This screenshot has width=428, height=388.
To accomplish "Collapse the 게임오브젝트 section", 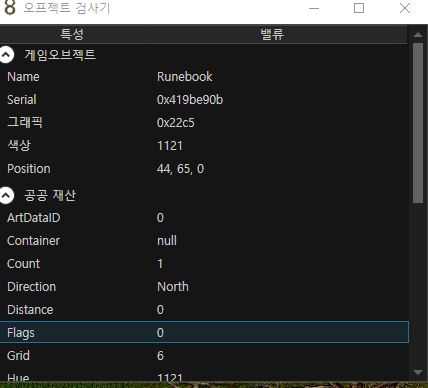I will (6, 55).
